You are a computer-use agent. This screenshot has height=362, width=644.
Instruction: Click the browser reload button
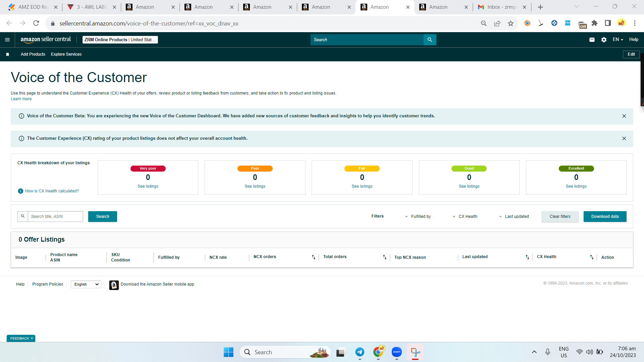(x=36, y=23)
